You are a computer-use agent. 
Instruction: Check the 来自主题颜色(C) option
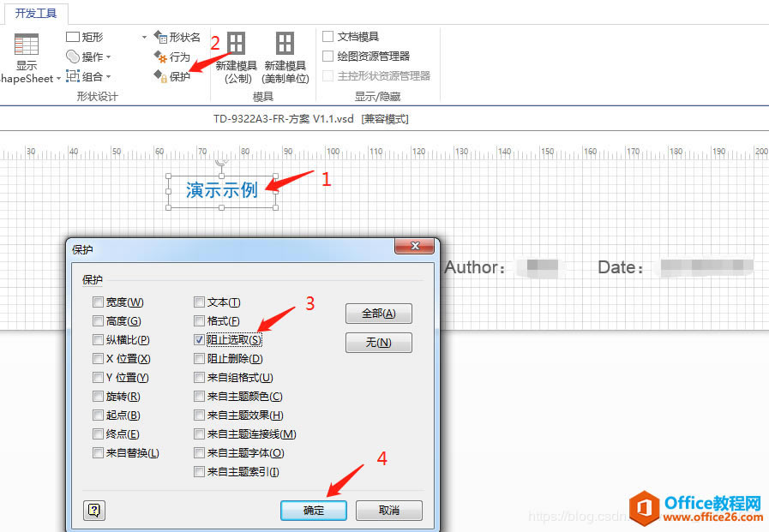pos(199,397)
